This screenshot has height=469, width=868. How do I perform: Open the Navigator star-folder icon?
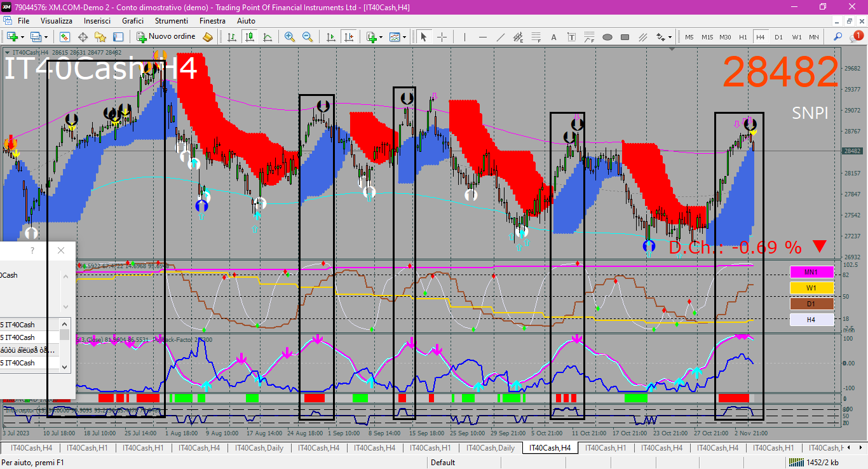(x=100, y=37)
